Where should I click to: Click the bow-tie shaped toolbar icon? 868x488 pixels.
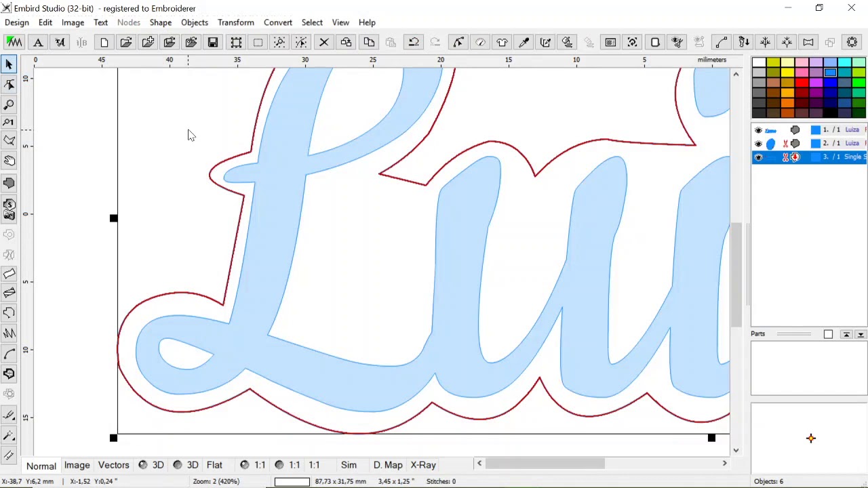808,42
